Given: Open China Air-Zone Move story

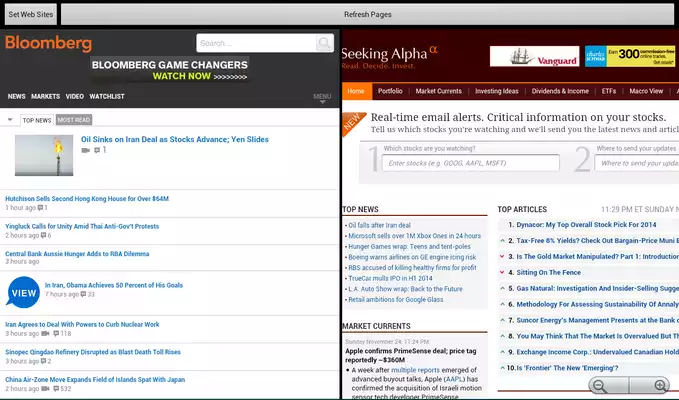Looking at the screenshot, I should [95, 380].
